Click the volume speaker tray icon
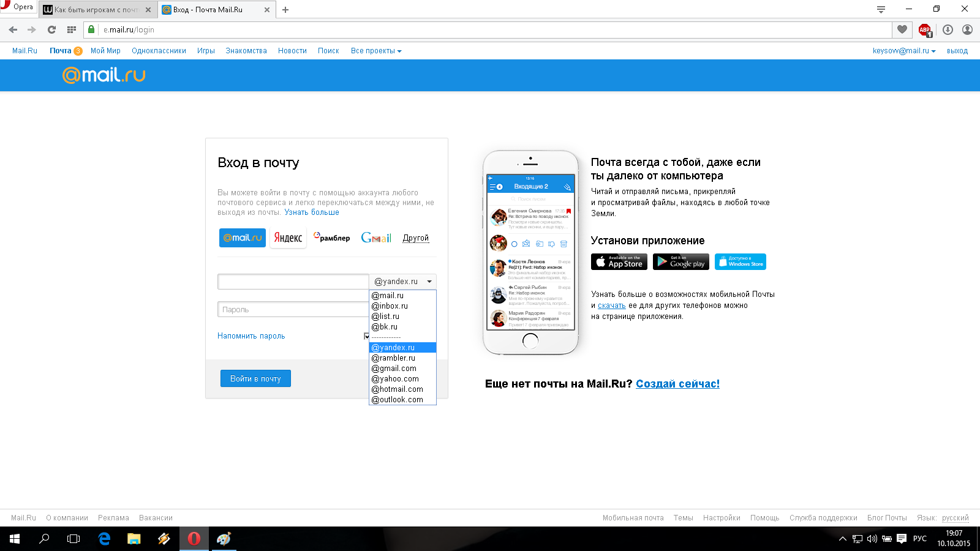Image resolution: width=980 pixels, height=551 pixels. (x=872, y=539)
